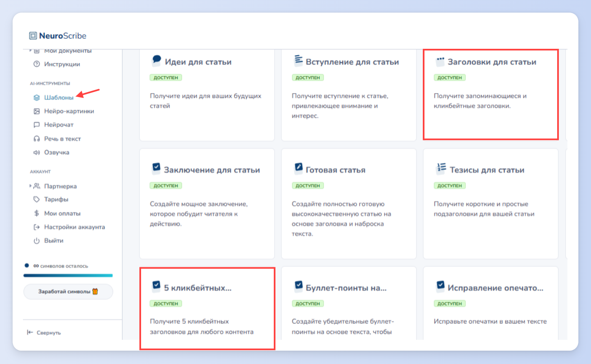The image size is (591, 364).
Task: Open the Идеи для статьи template title
Action: pos(198,62)
